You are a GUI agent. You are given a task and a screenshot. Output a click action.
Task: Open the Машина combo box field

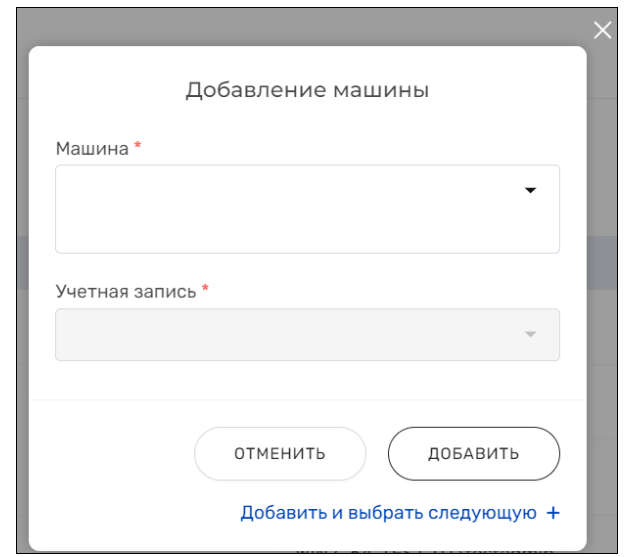(290, 209)
